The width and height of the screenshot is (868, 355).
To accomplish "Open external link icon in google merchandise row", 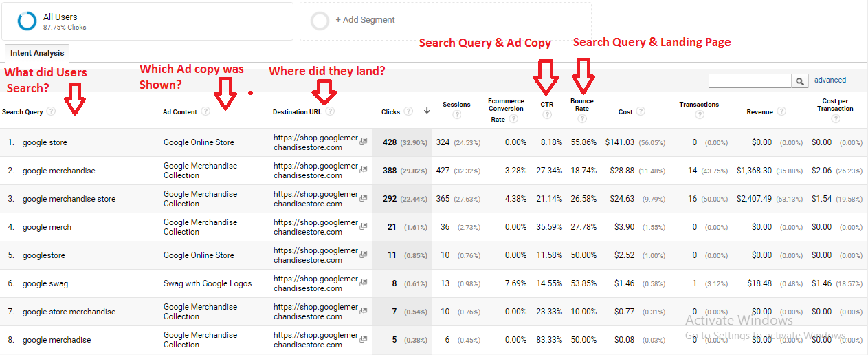I will pos(364,170).
